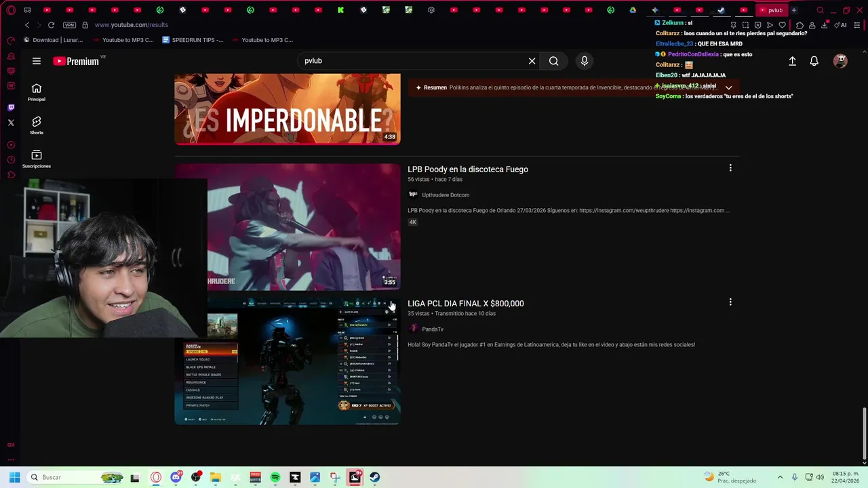
Task: Open Twitch in Opera sidebar
Action: click(11, 107)
